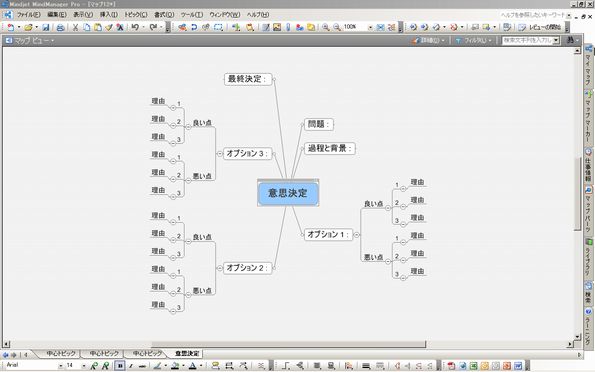Open the zoom percentage dropdown
The image size is (595, 372).
click(x=370, y=27)
